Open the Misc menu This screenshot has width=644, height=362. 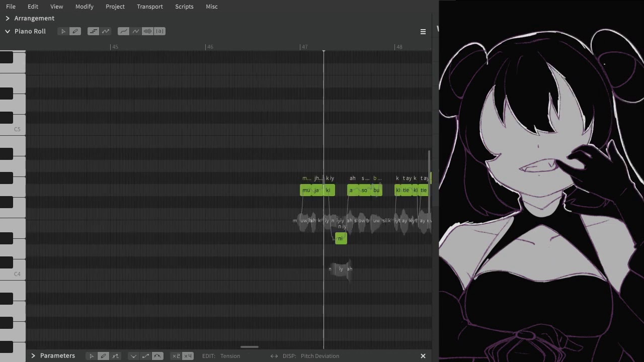pyautogui.click(x=212, y=7)
